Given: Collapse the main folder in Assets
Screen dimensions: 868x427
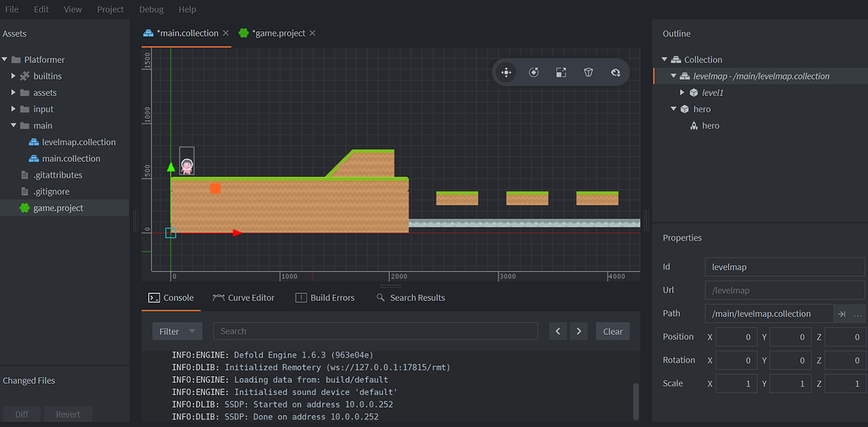Looking at the screenshot, I should [14, 125].
